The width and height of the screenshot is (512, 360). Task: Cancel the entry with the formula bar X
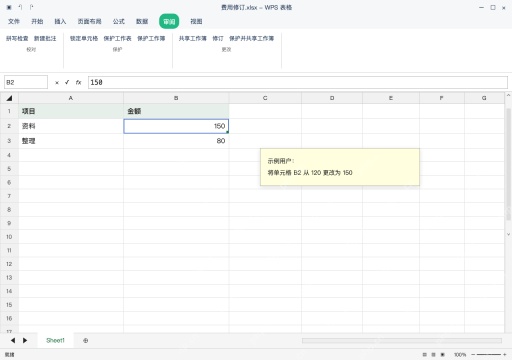coord(57,83)
